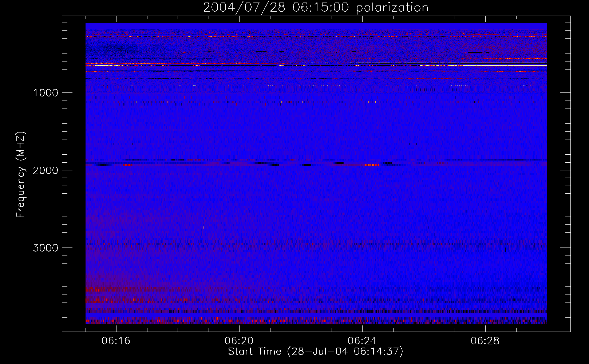This screenshot has width=589, height=364.
Task: Click the 'Start Time (28-Jul-04 06:14:37)' label
Action: point(316,352)
